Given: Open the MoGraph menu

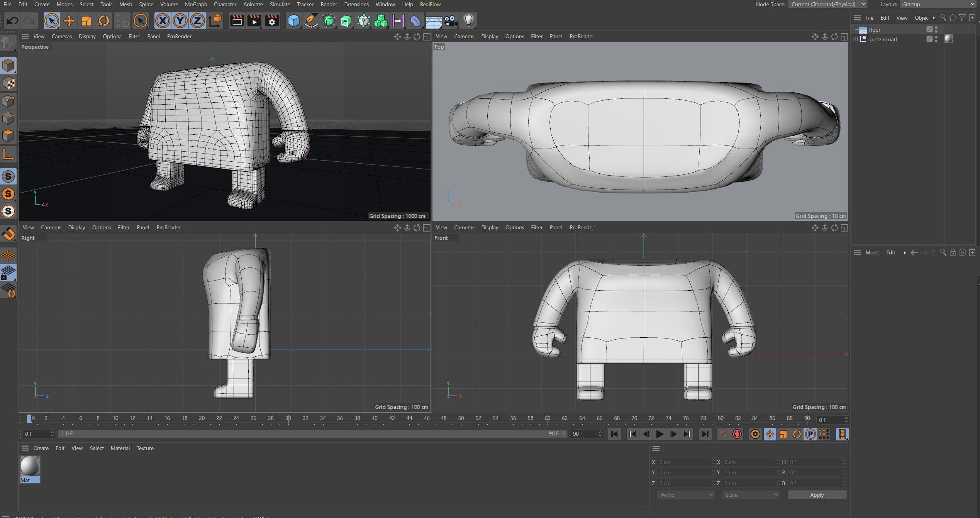Looking at the screenshot, I should click(x=196, y=4).
